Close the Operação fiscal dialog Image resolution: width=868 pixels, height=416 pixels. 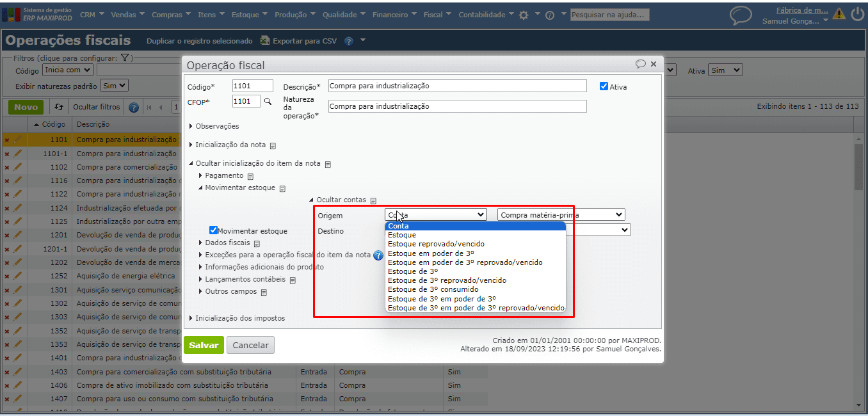coord(654,64)
